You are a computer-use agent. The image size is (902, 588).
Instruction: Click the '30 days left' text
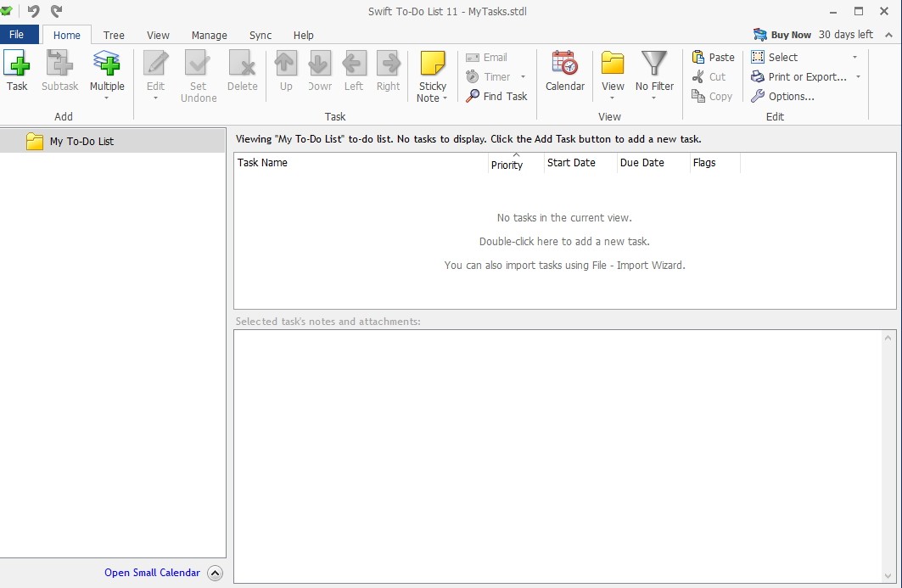point(846,35)
